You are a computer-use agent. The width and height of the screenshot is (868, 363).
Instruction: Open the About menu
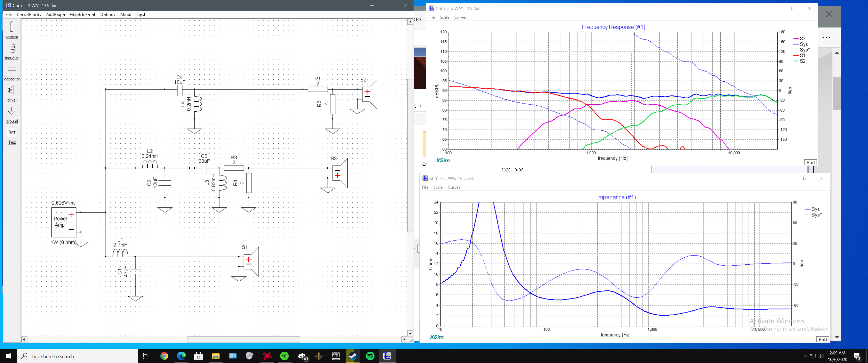point(126,14)
